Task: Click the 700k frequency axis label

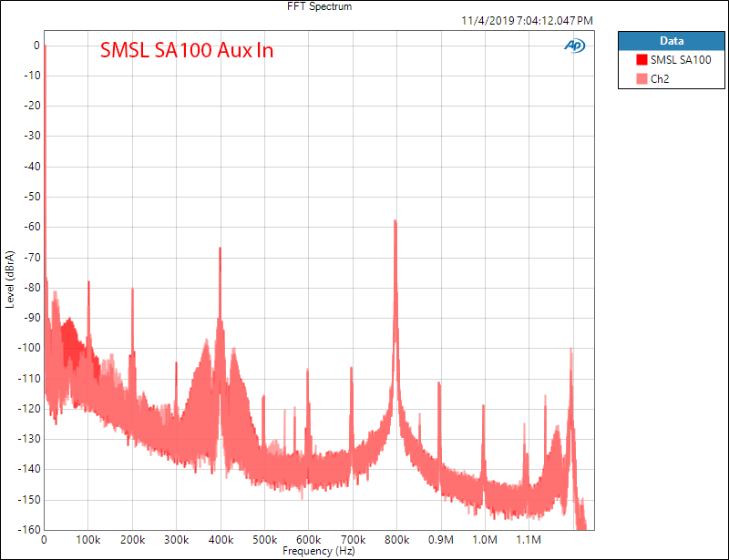Action: tap(353, 540)
